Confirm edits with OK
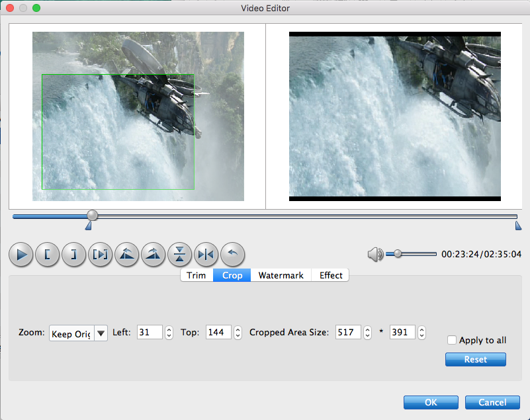530x420 pixels. [431, 402]
